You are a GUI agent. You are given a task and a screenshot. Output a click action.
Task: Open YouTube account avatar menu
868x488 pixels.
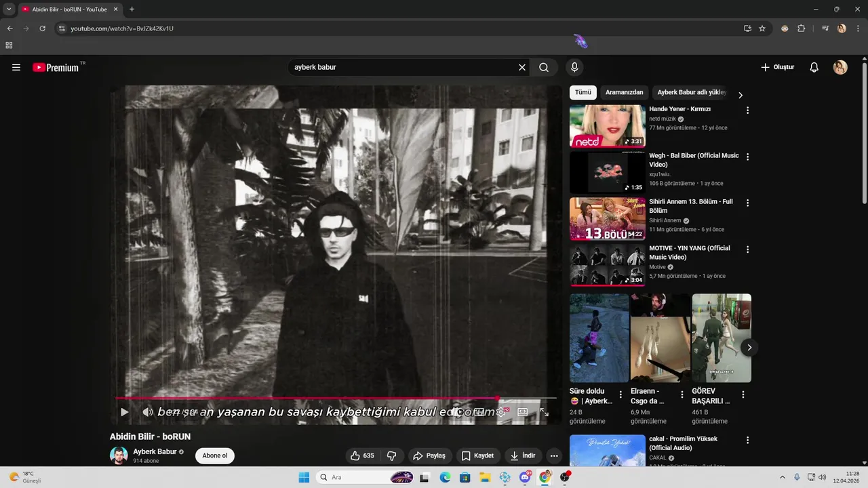pyautogui.click(x=840, y=67)
